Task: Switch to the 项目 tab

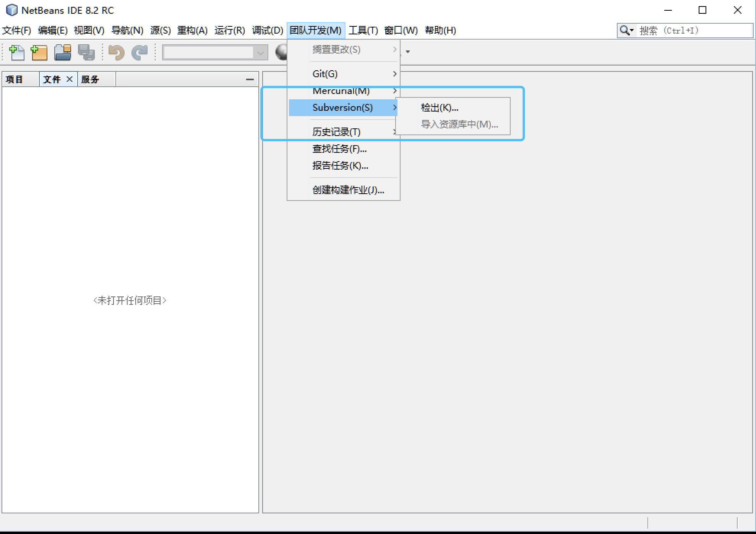Action: (21, 79)
